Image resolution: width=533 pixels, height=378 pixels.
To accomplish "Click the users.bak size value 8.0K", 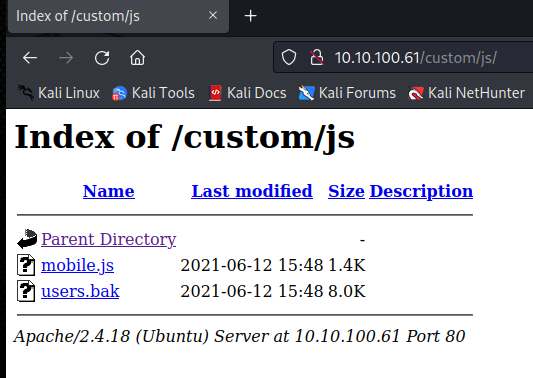I will (347, 291).
